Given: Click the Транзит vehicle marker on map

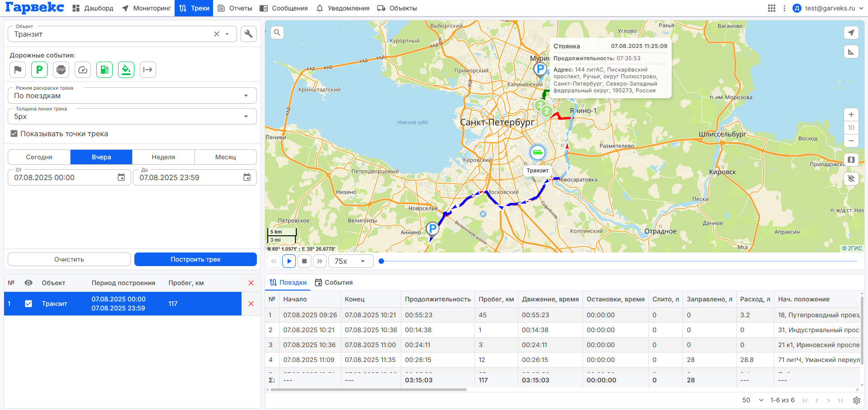Looking at the screenshot, I should [537, 153].
